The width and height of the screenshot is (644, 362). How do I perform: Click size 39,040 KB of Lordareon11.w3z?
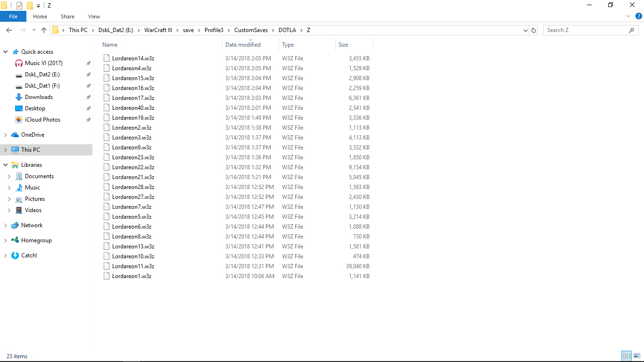(x=358, y=266)
